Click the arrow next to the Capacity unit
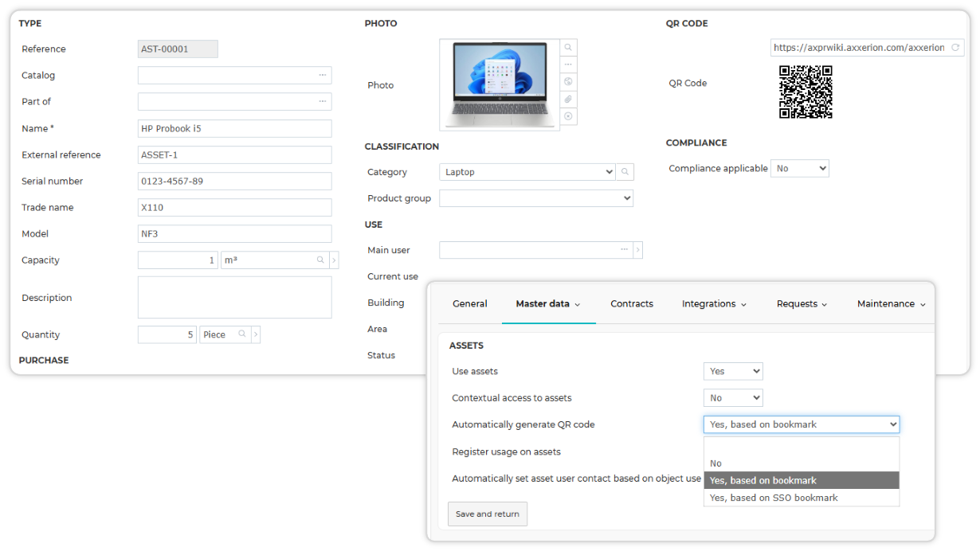Image resolution: width=980 pixels, height=551 pixels. [x=334, y=260]
